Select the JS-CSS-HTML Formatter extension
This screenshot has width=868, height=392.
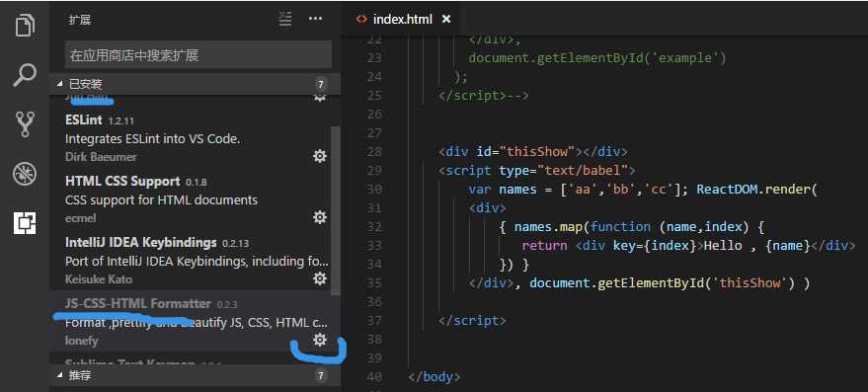(x=195, y=321)
